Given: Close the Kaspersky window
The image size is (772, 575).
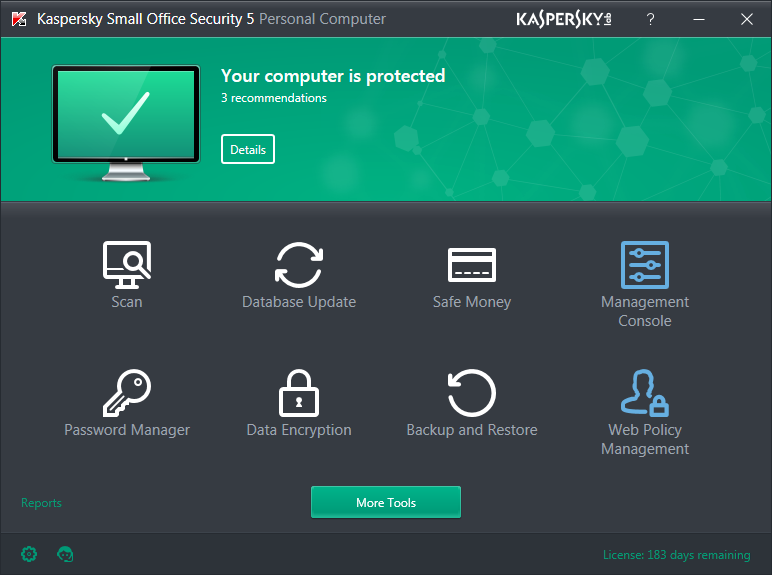Looking at the screenshot, I should [746, 19].
